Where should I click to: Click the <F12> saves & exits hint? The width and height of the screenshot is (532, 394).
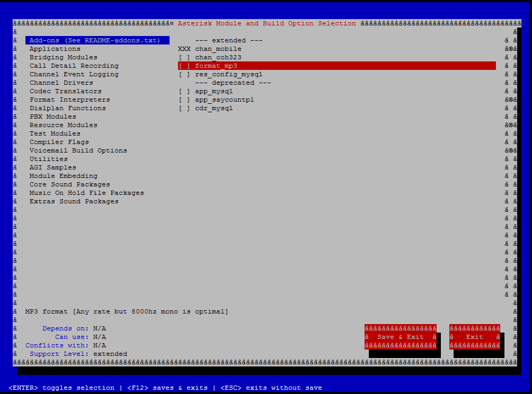(x=167, y=388)
